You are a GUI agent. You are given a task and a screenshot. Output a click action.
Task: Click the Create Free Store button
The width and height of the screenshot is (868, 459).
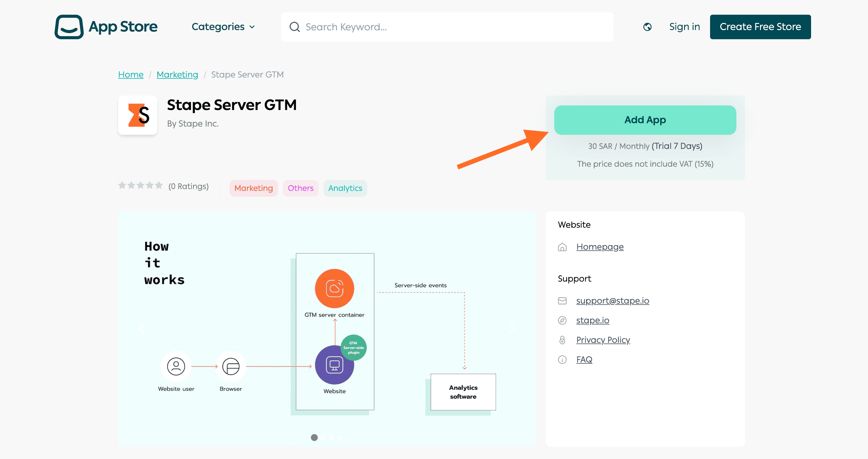point(760,27)
